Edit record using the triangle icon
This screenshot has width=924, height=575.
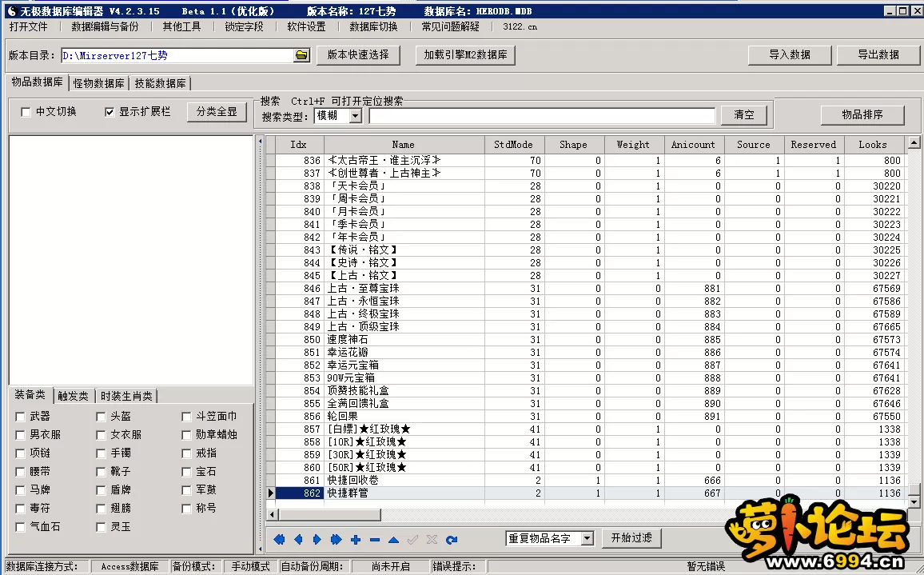[393, 540]
